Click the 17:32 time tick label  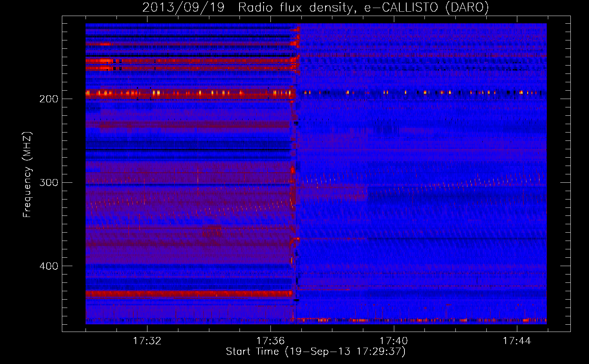147,341
